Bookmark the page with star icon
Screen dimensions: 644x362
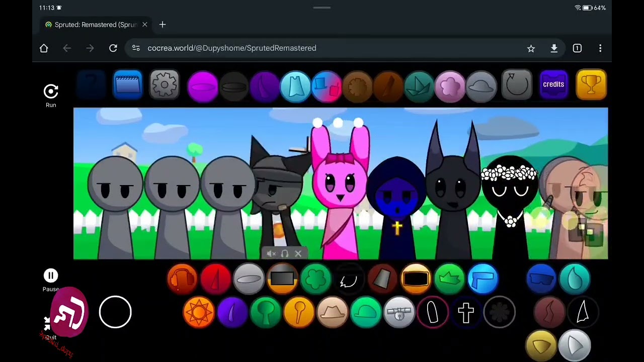click(531, 48)
